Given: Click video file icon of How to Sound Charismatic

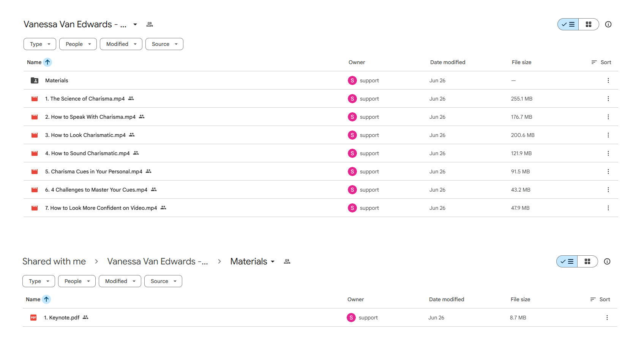Looking at the screenshot, I should click(35, 153).
